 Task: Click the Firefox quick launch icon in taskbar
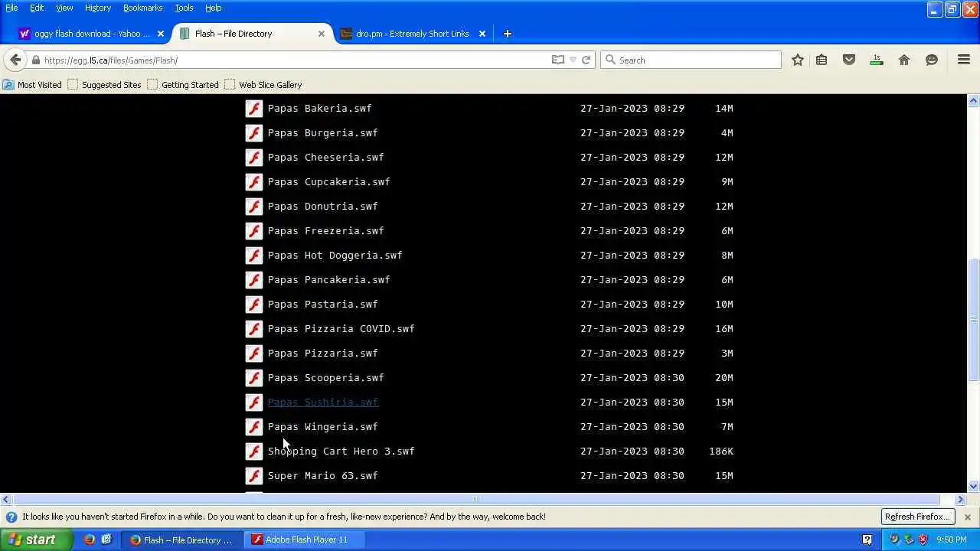pos(90,540)
